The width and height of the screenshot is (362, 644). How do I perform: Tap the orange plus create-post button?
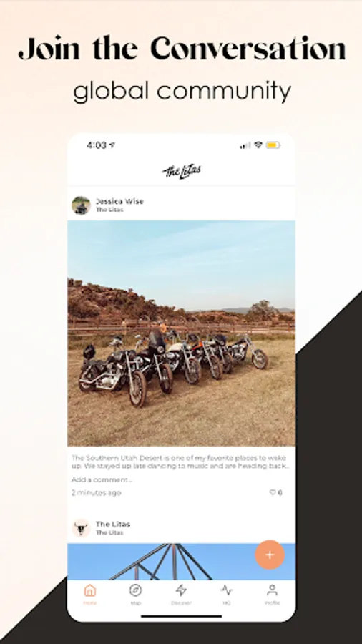(x=270, y=555)
